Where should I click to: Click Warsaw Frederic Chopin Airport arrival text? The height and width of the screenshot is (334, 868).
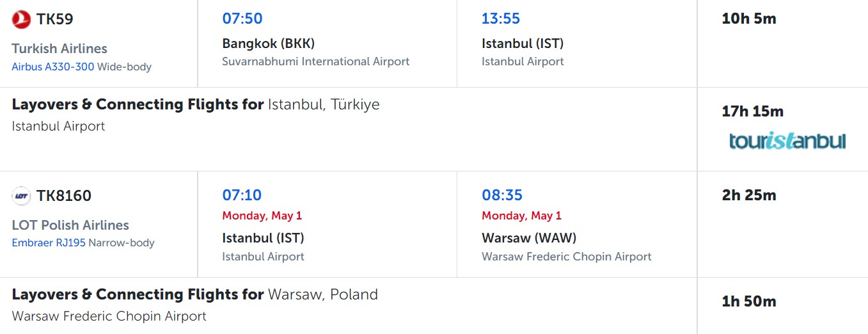[567, 257]
